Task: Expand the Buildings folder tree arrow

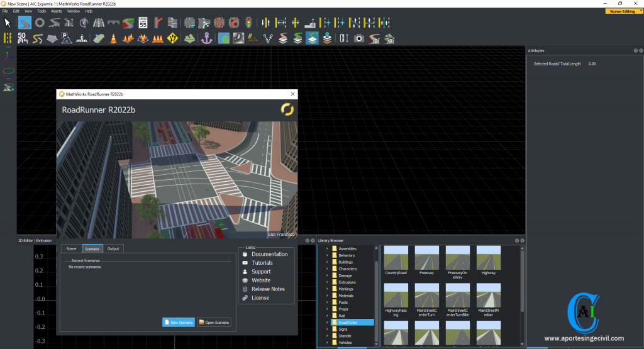Action: (327, 262)
